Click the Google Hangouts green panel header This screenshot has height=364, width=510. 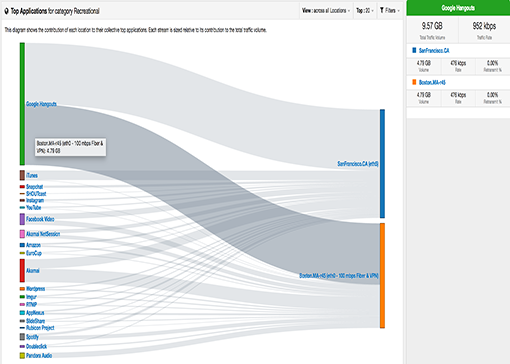458,8
